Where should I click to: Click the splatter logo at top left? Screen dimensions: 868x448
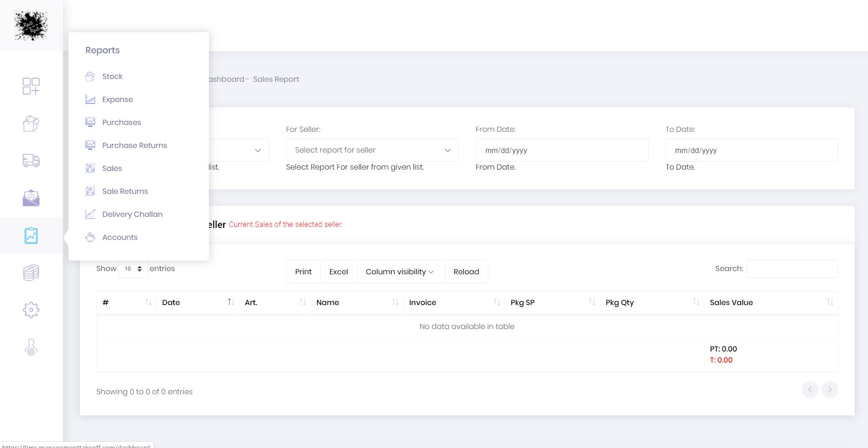coord(31,25)
